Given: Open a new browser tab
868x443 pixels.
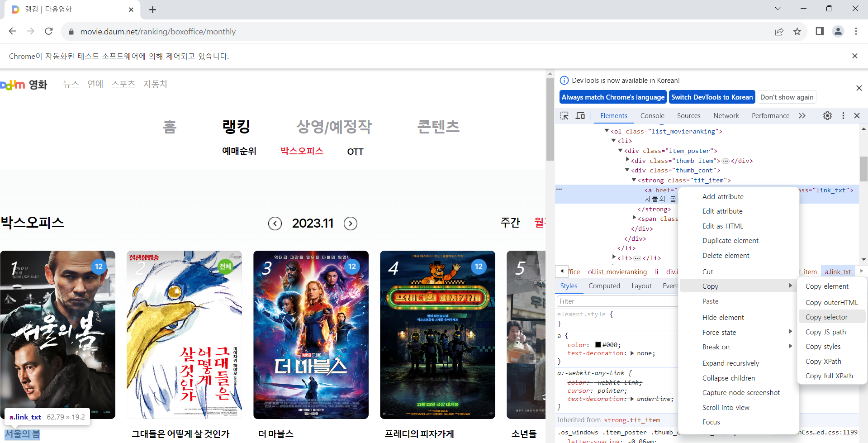Looking at the screenshot, I should point(152,10).
